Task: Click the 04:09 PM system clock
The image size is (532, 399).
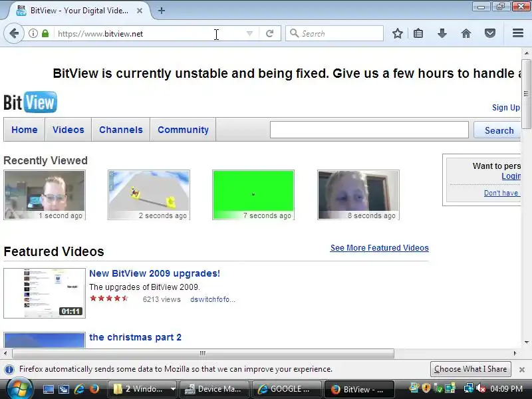Action: [x=506, y=389]
